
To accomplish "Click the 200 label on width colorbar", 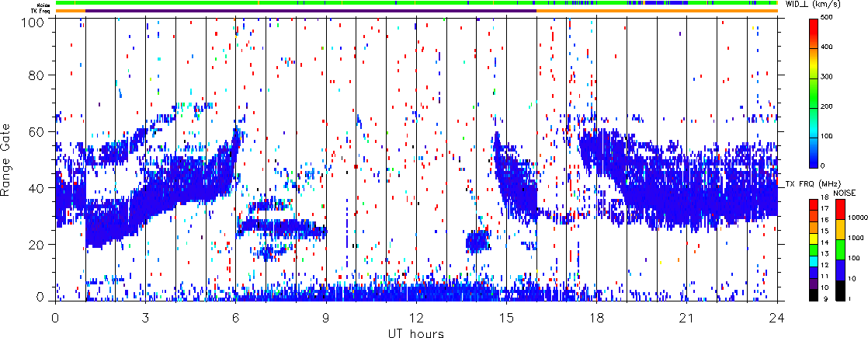I will pos(827,107).
